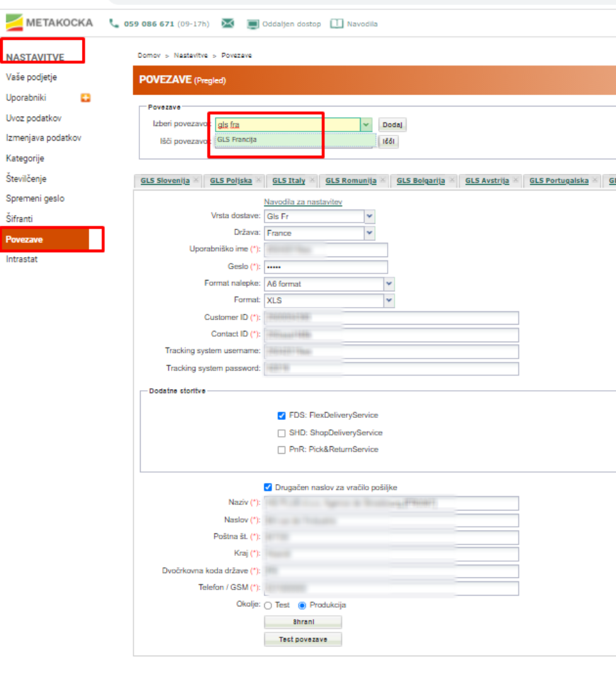616x677 pixels.
Task: Focus the Tracking system password field
Action: point(392,369)
